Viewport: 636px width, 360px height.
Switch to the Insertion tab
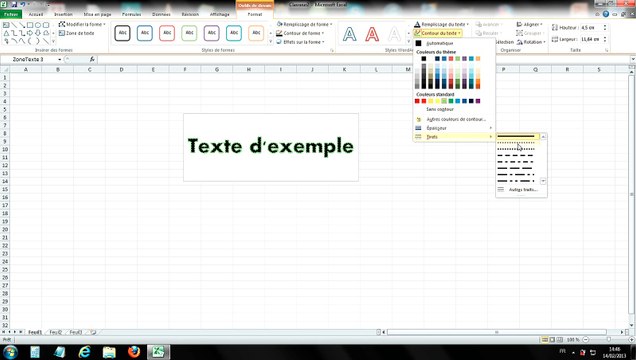[x=63, y=14]
